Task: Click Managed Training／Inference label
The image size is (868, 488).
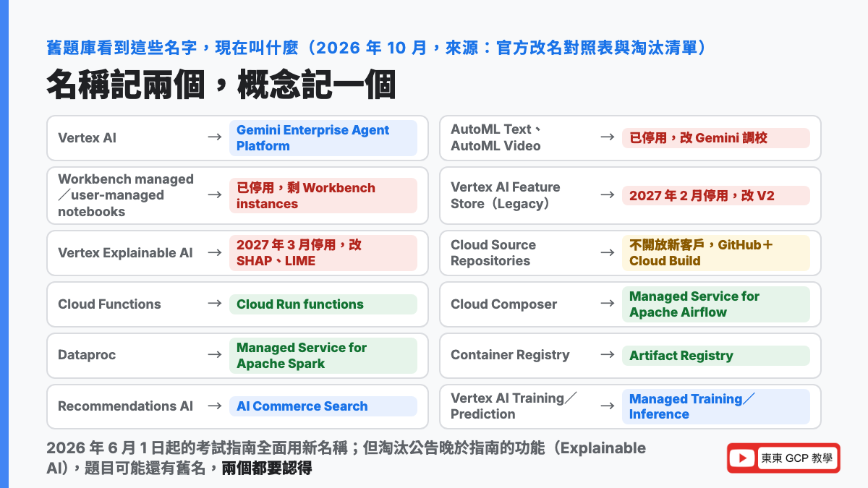Action: [716, 406]
